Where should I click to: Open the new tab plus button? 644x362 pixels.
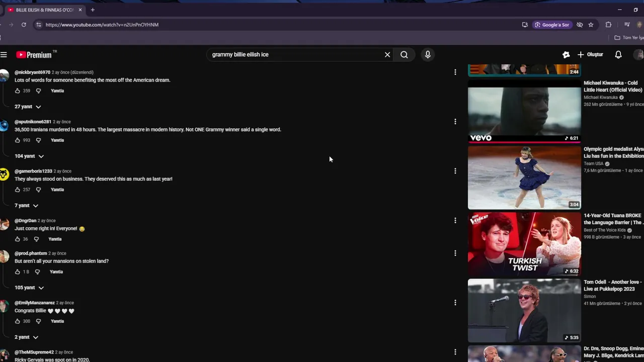coord(93,10)
